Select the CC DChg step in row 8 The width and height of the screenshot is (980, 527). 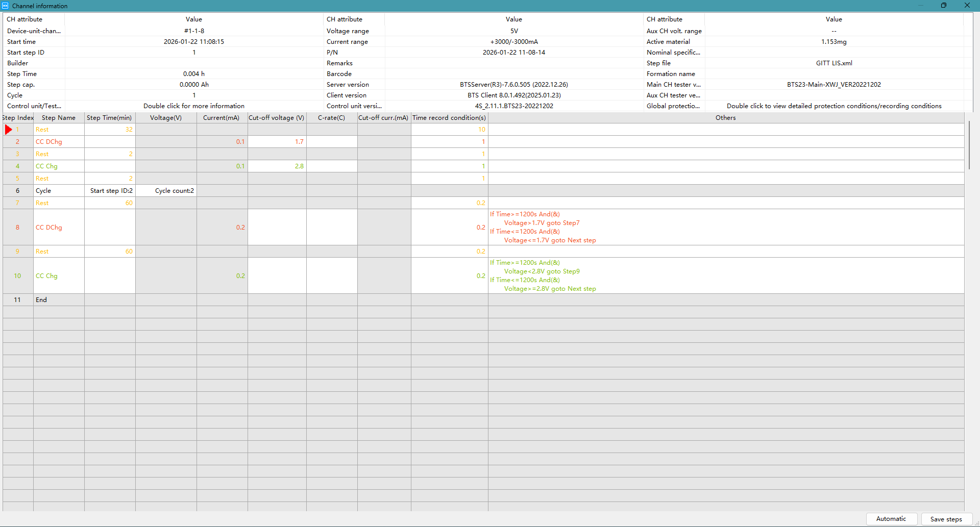click(x=49, y=228)
